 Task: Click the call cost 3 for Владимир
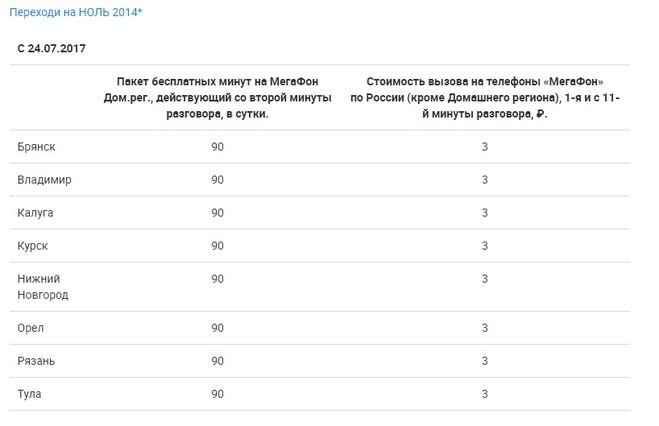pyautogui.click(x=484, y=180)
